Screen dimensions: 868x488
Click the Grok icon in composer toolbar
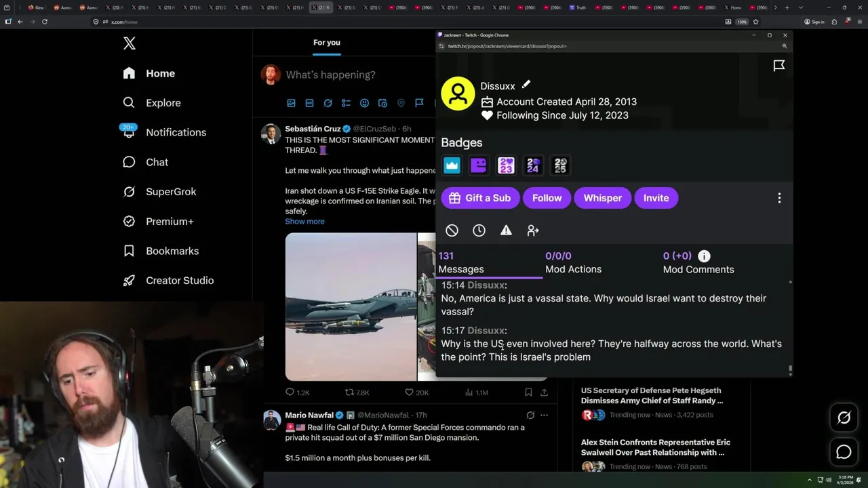coord(328,103)
